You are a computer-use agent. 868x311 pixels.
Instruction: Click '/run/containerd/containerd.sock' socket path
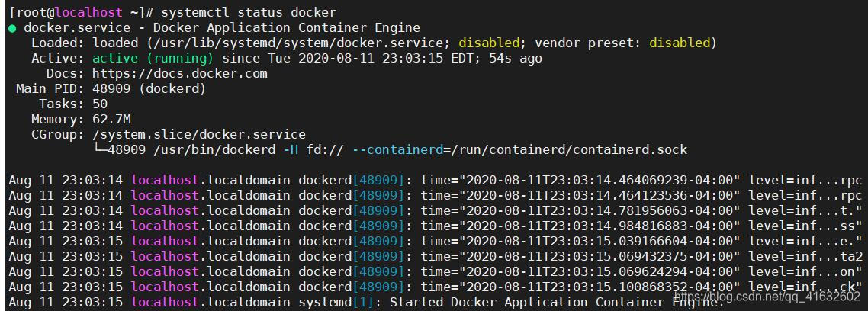(x=568, y=149)
